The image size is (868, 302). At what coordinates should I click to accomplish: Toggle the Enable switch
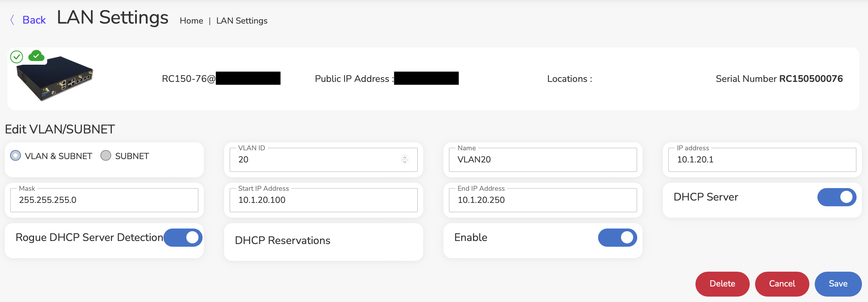(x=617, y=238)
